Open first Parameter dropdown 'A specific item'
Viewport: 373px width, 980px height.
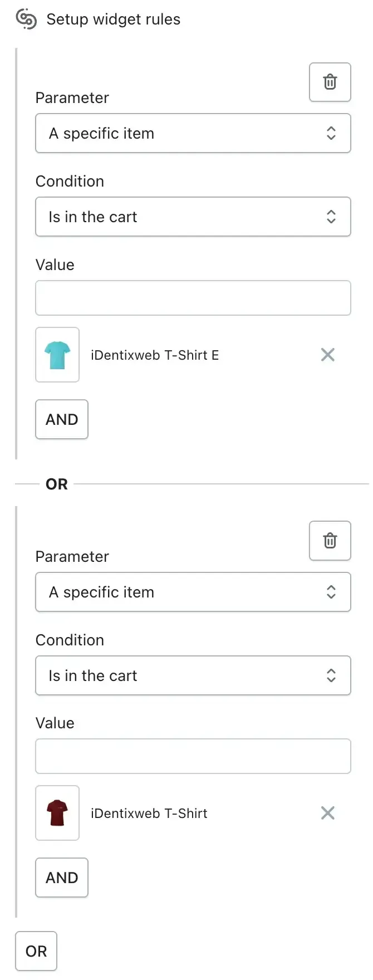(193, 133)
